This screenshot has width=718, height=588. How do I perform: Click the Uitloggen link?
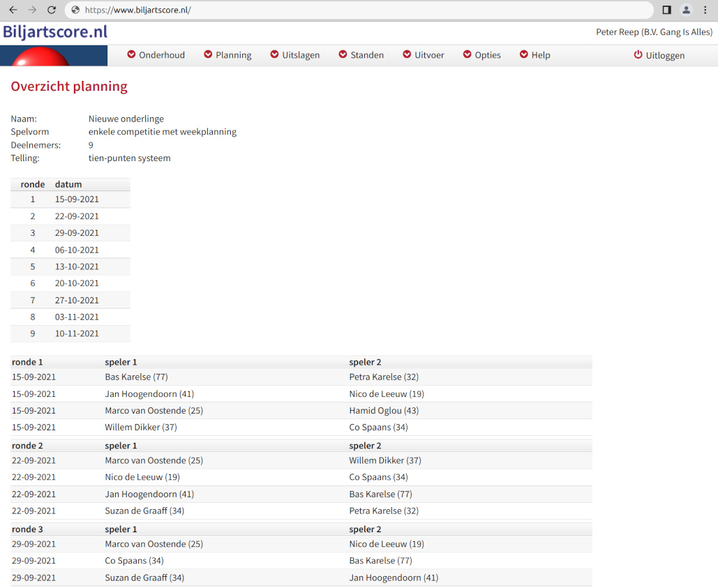click(665, 55)
